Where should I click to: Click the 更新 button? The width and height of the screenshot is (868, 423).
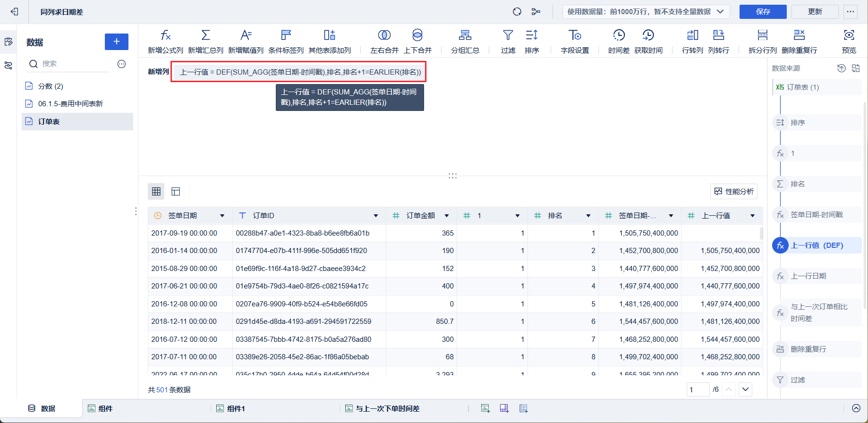pyautogui.click(x=815, y=12)
